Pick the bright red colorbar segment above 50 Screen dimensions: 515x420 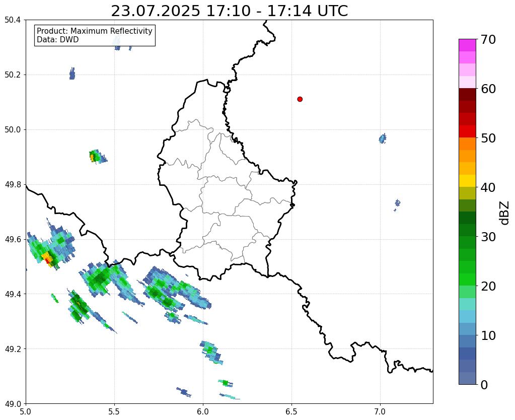(x=467, y=131)
